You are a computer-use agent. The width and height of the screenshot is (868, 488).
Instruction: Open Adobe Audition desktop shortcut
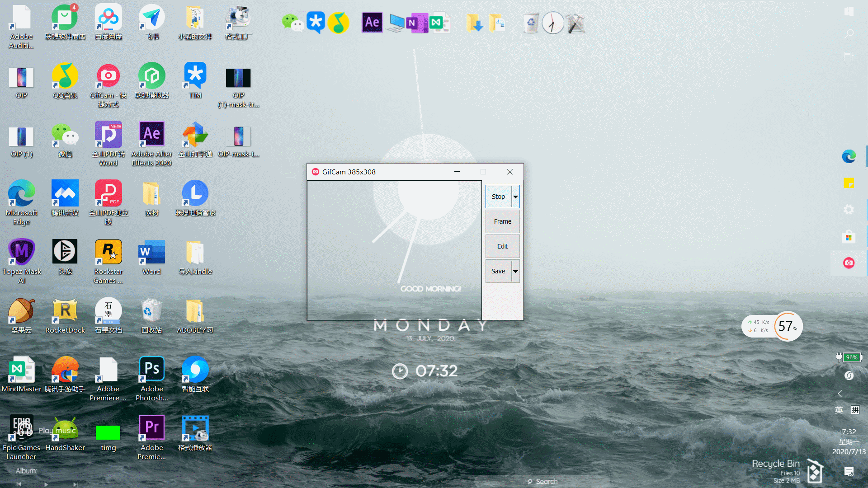[x=21, y=27]
